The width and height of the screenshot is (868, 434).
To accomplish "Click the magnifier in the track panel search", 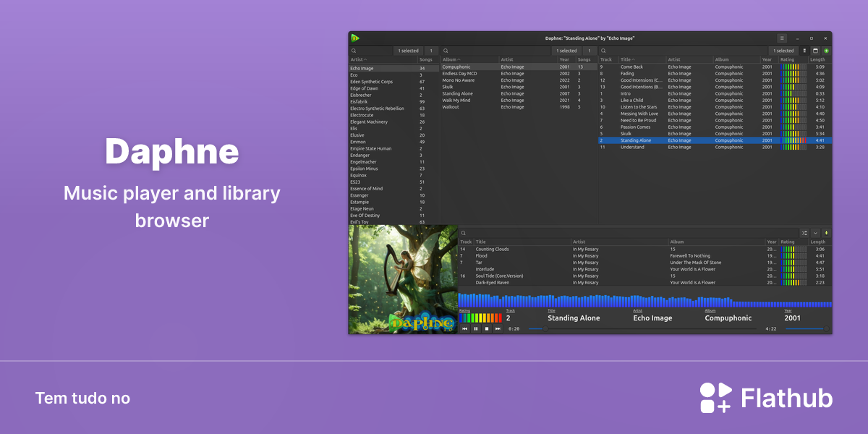I will click(605, 51).
